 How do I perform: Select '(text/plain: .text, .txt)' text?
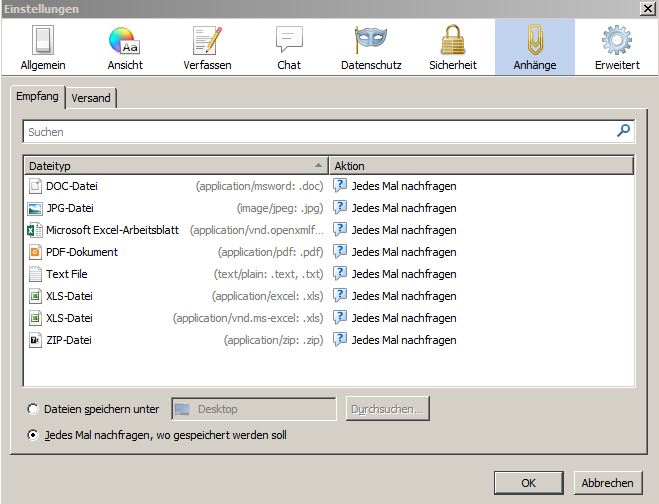[269, 274]
